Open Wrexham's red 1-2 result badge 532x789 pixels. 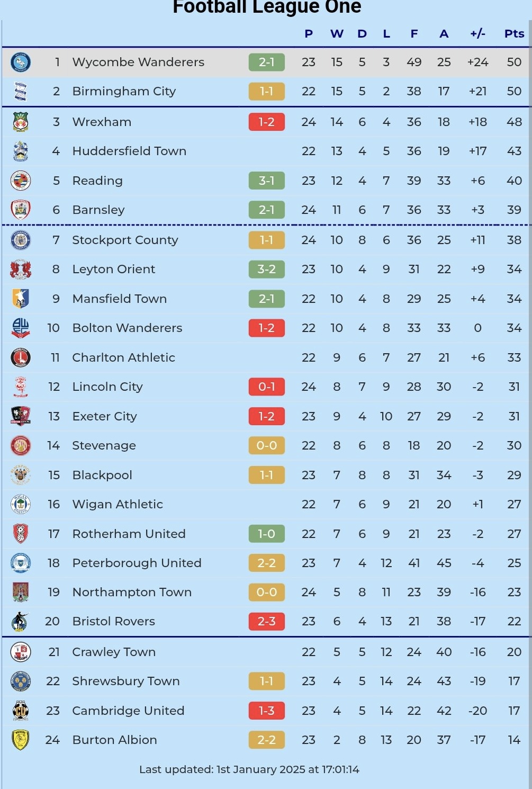coord(267,122)
